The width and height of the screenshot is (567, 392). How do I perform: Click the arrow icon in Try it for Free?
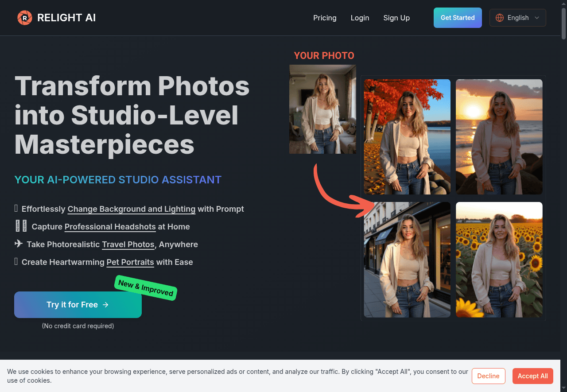click(105, 305)
